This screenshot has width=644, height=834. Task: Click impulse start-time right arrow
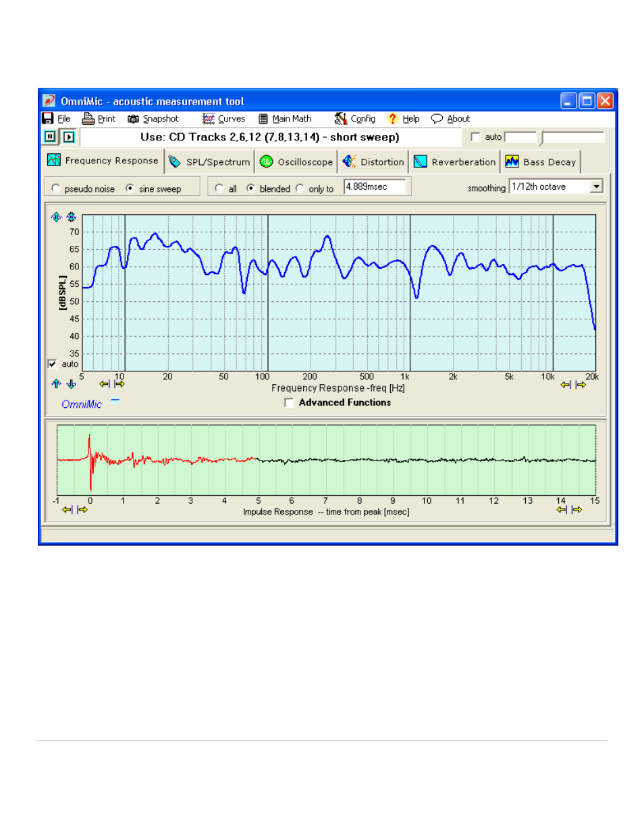coord(82,510)
